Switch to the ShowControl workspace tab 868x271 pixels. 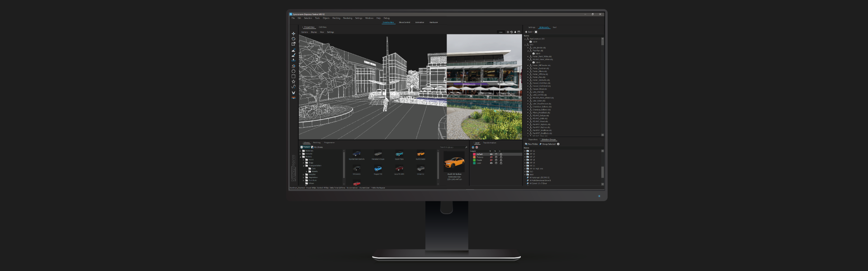pyautogui.click(x=405, y=22)
